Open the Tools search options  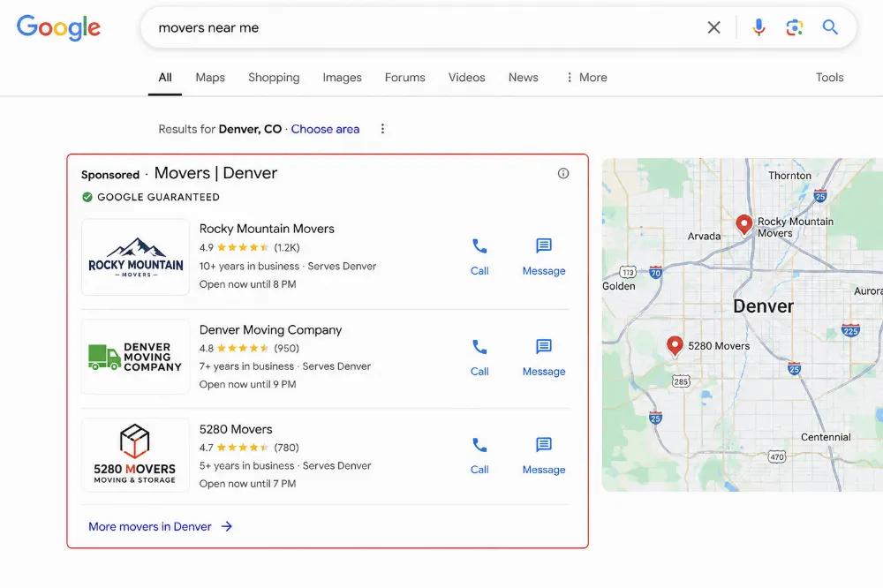829,78
